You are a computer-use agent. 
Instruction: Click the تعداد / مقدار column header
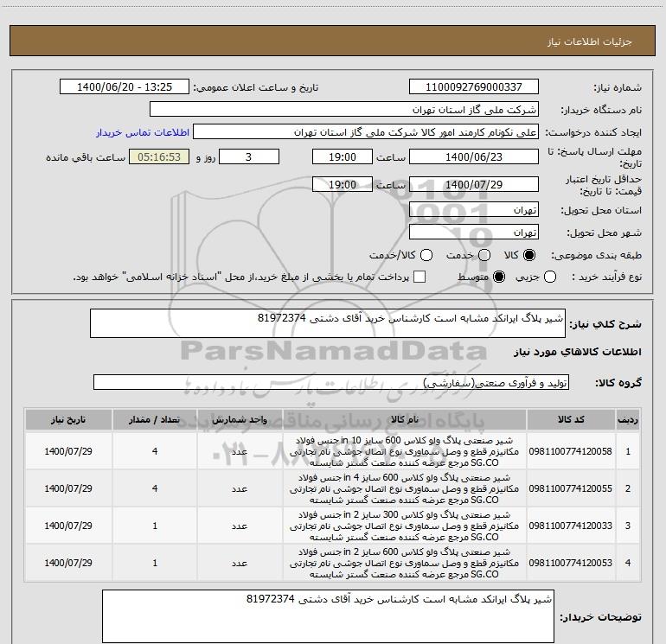click(155, 420)
